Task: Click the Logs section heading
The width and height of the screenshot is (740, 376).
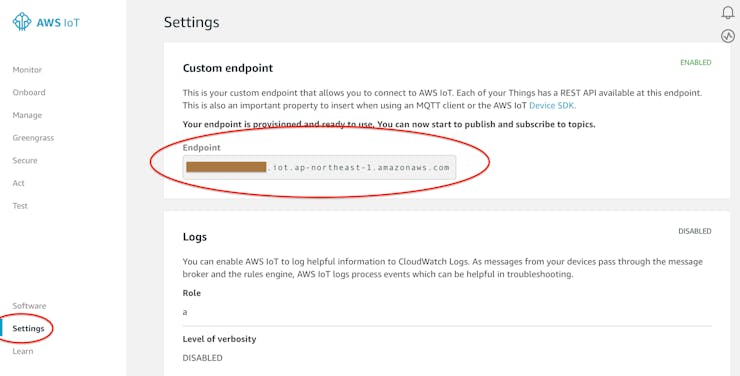Action: pos(194,237)
